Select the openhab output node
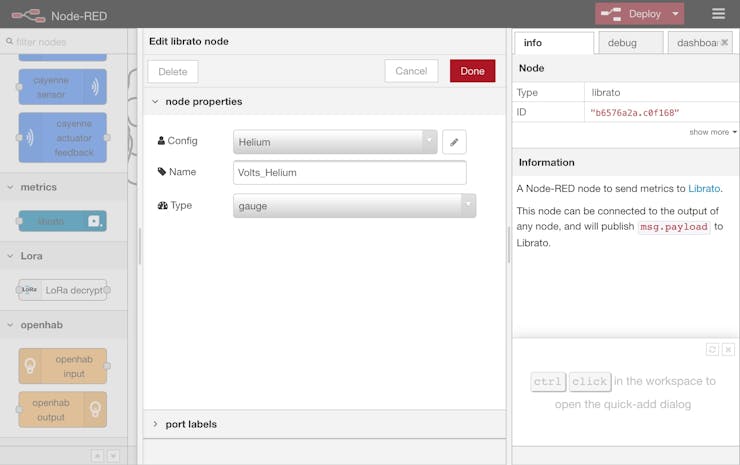This screenshot has width=740, height=465. pyautogui.click(x=63, y=410)
